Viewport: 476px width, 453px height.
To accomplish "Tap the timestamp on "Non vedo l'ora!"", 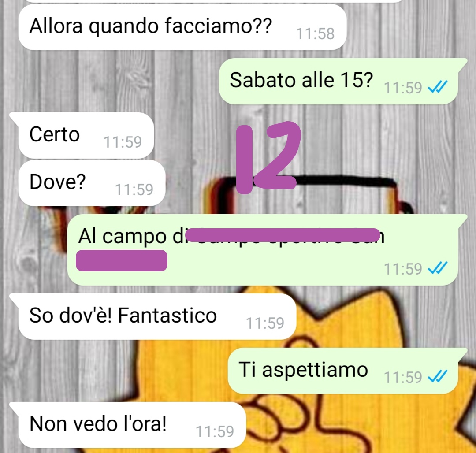I will point(215,431).
